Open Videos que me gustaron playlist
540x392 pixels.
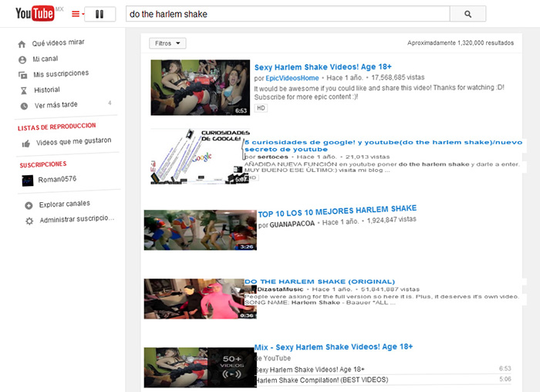tap(74, 141)
